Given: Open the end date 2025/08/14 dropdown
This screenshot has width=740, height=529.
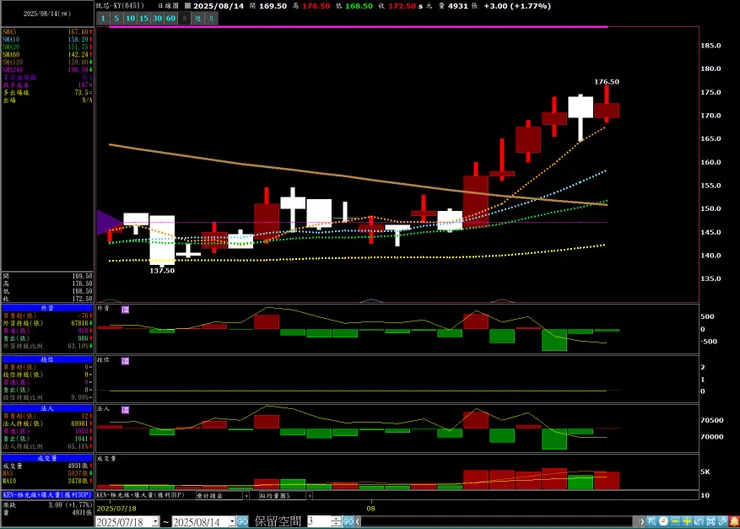Looking at the screenshot, I should [x=232, y=521].
